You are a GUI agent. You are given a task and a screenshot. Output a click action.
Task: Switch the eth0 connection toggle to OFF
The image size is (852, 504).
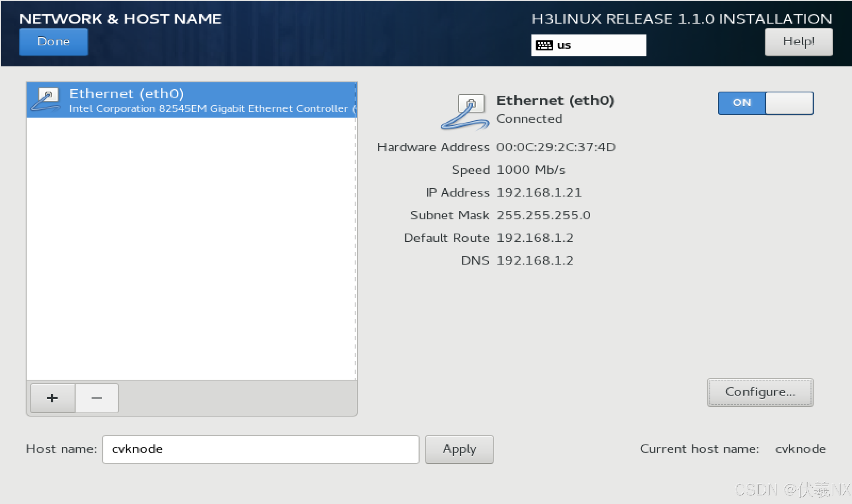coord(788,103)
